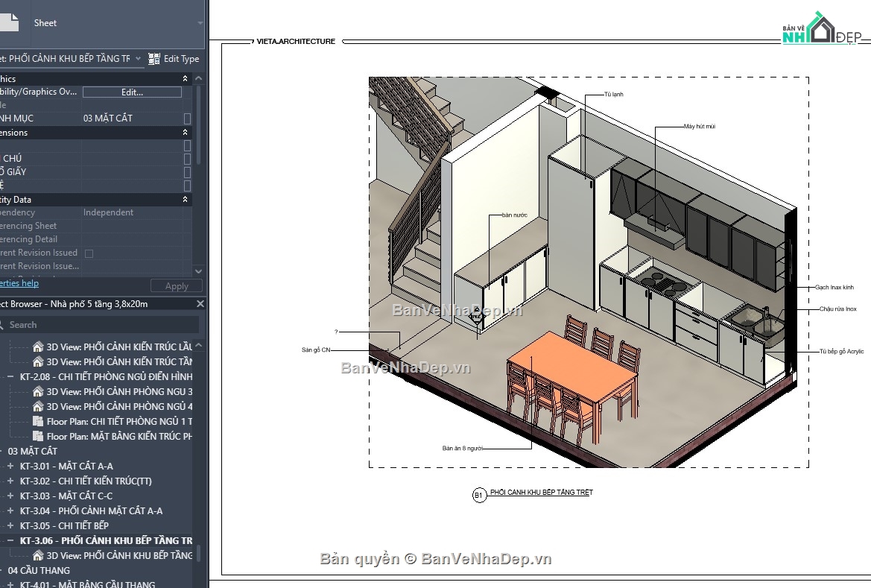871x588 pixels.
Task: Click the search magnifier icon in Project Browser
Action: pos(1,325)
